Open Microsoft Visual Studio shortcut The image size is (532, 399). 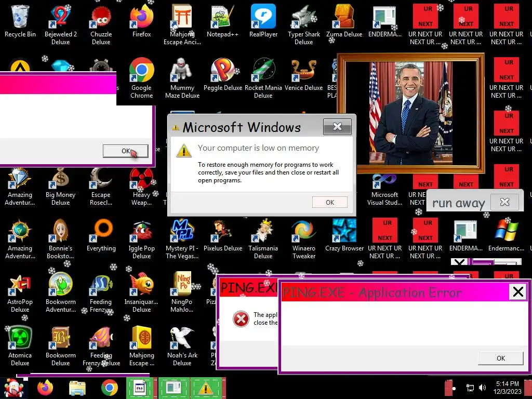pos(384,190)
